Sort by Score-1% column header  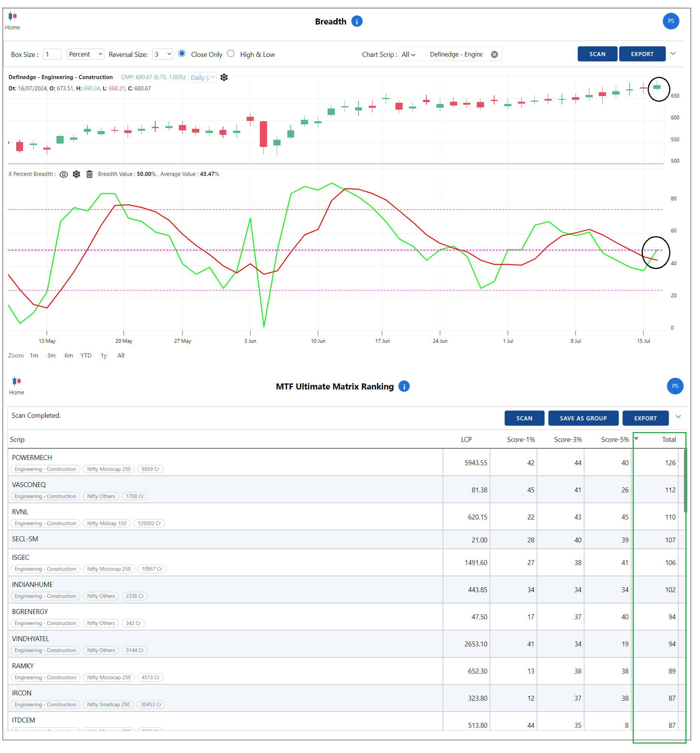tap(520, 439)
